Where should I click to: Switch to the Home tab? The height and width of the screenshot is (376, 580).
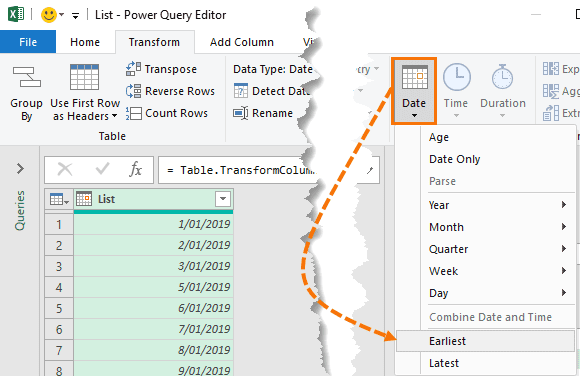pos(85,42)
